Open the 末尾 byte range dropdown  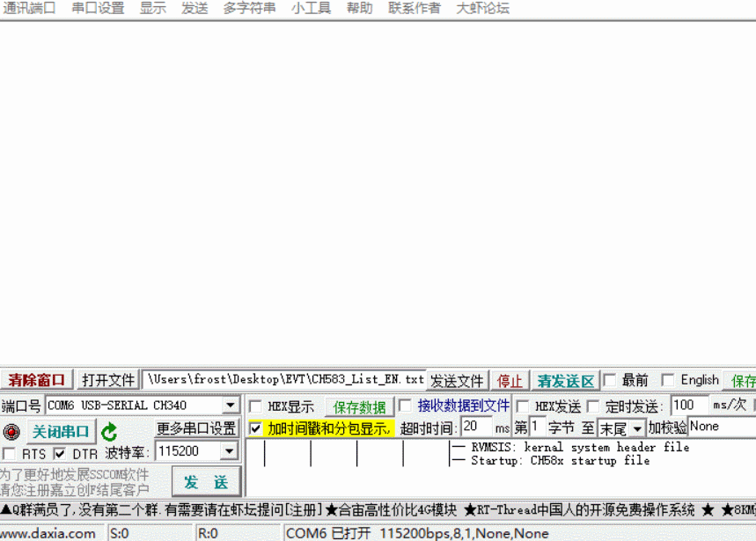[x=637, y=428]
